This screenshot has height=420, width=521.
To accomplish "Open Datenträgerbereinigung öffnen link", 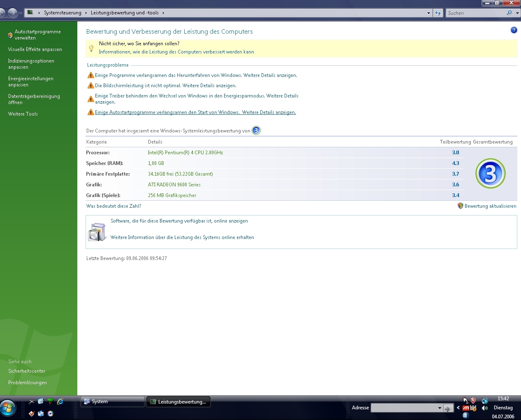I will pyautogui.click(x=34, y=99).
